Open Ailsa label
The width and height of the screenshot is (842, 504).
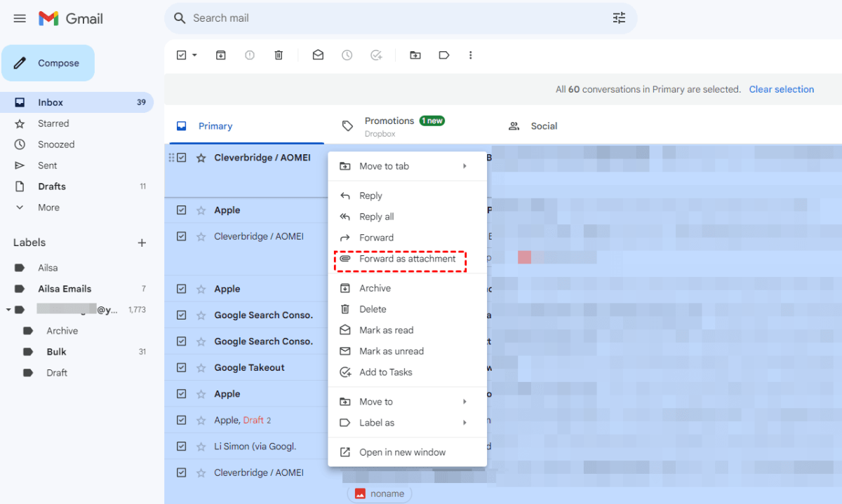tap(77, 268)
